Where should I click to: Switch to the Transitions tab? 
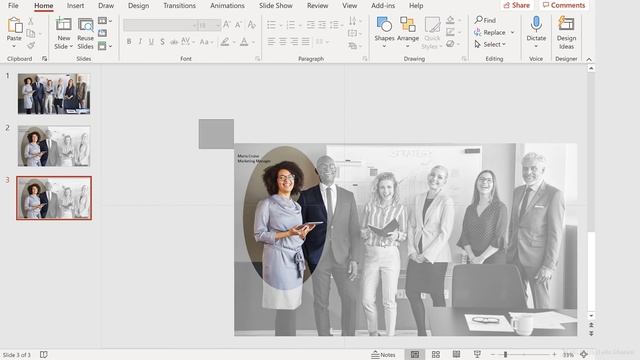(x=179, y=6)
